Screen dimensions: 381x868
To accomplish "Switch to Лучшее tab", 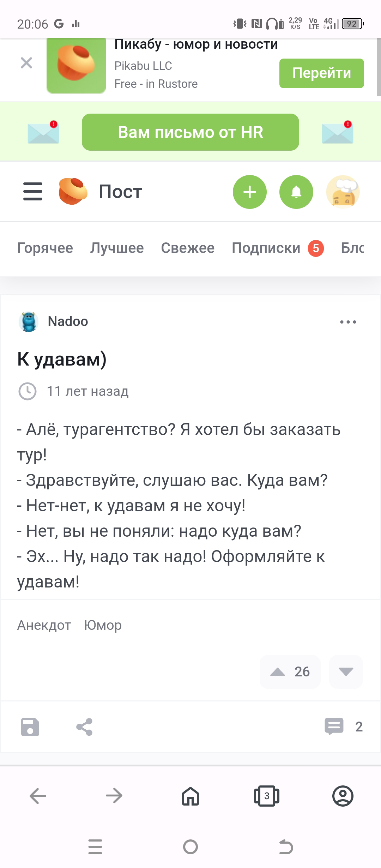I will [x=117, y=248].
